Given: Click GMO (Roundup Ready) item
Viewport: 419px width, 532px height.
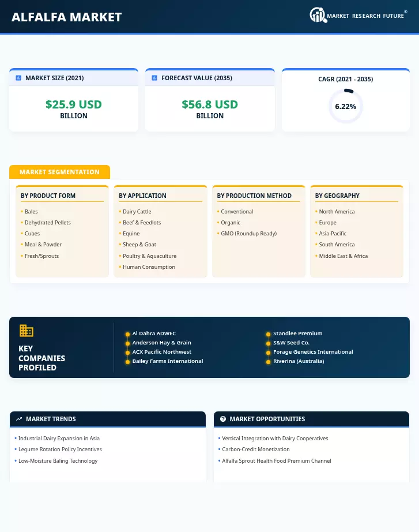Looking at the screenshot, I should pos(249,234).
